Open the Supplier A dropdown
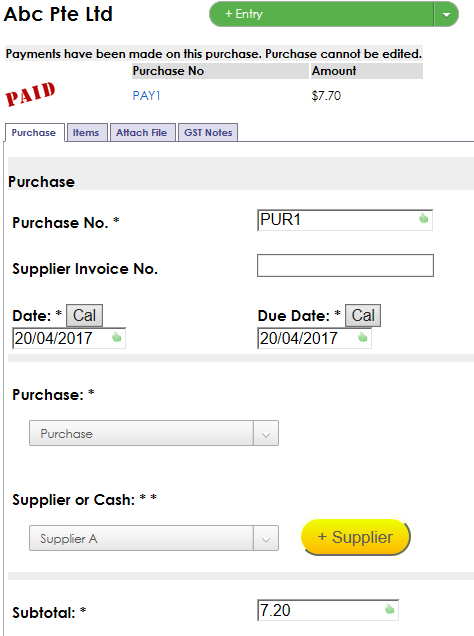Image resolution: width=474 pixels, height=636 pixels. coord(154,538)
